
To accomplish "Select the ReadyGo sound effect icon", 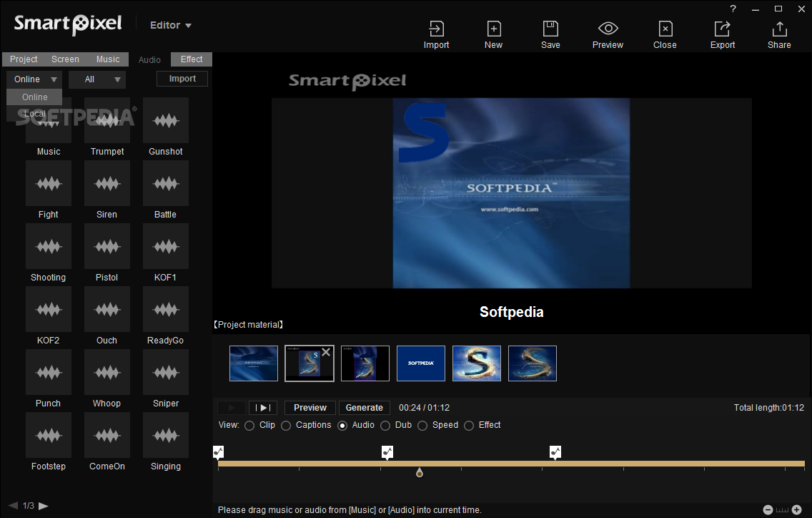I will tap(166, 309).
